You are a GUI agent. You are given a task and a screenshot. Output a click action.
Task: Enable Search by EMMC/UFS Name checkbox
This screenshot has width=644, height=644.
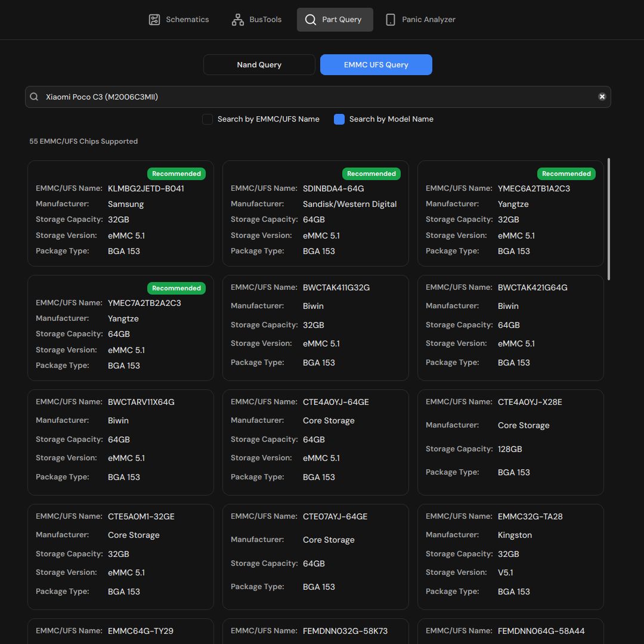(x=208, y=119)
